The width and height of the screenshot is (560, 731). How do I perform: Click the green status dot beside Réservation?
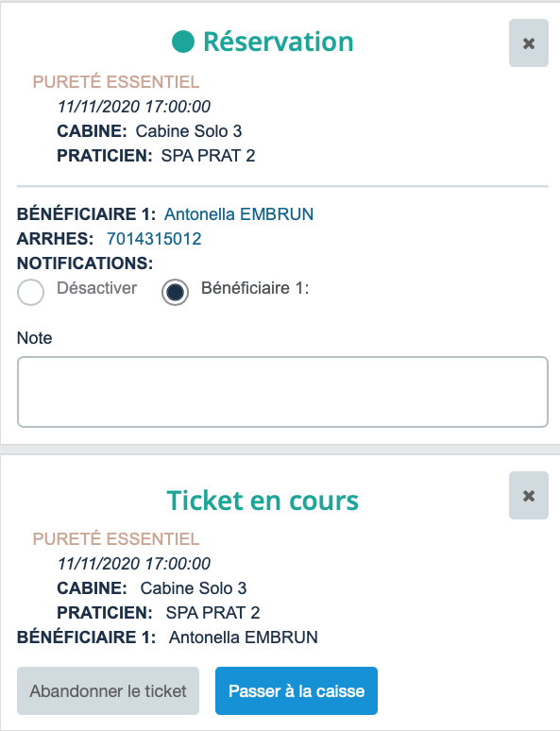[x=183, y=42]
